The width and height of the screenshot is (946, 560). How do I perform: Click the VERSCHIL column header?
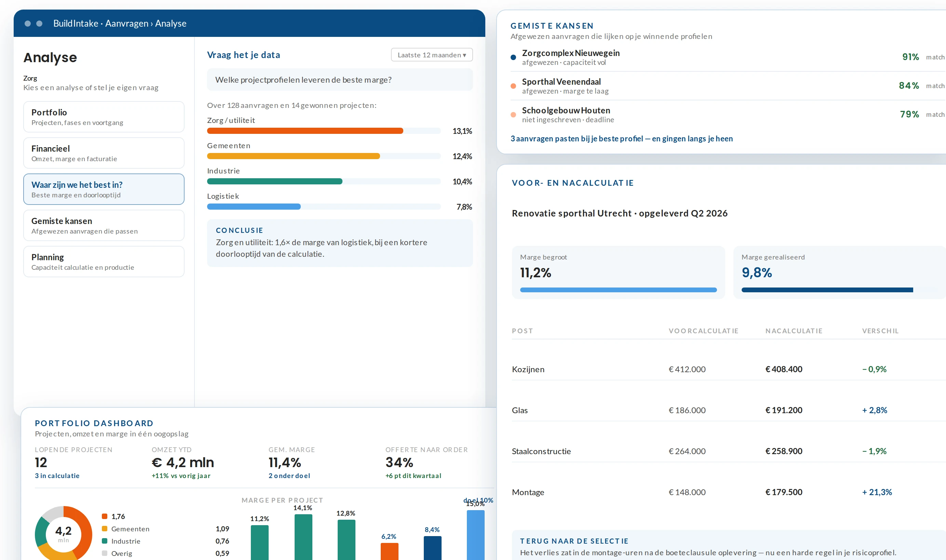click(880, 331)
